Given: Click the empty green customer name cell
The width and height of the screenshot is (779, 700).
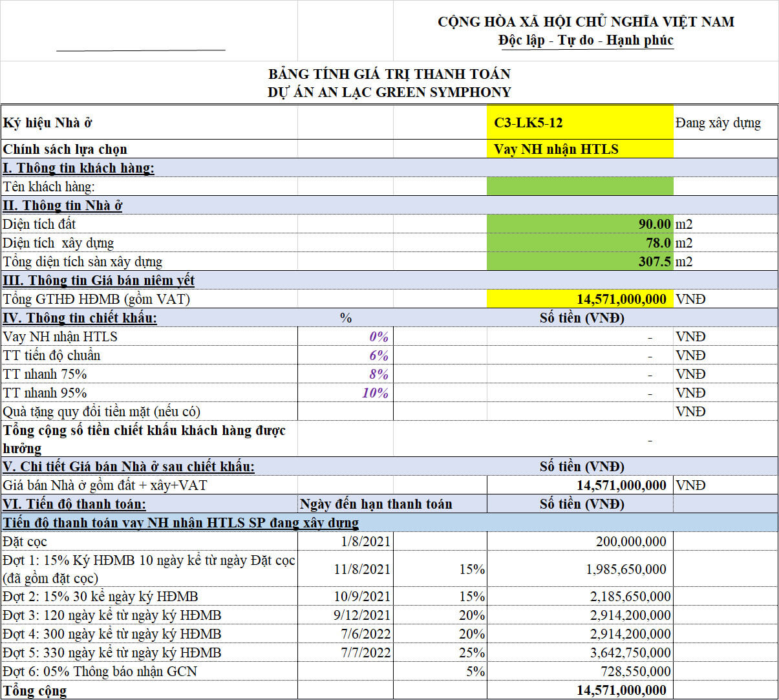Looking at the screenshot, I should point(579,187).
